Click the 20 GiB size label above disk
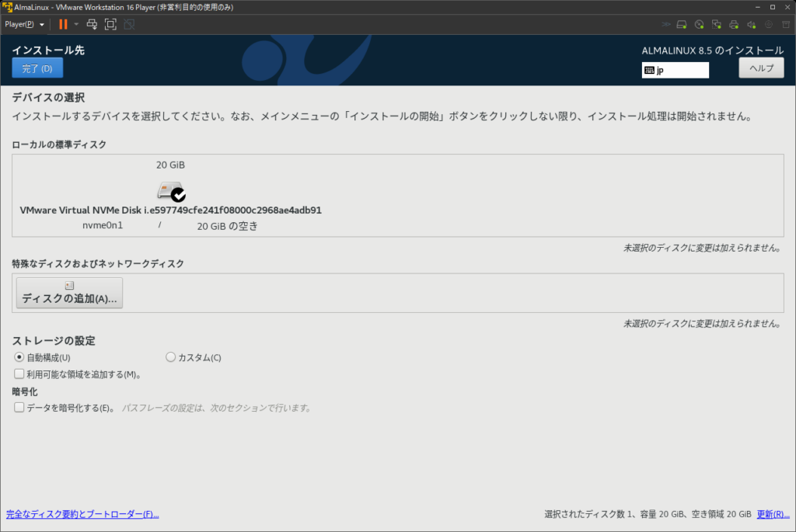This screenshot has width=796, height=532. pyautogui.click(x=170, y=165)
